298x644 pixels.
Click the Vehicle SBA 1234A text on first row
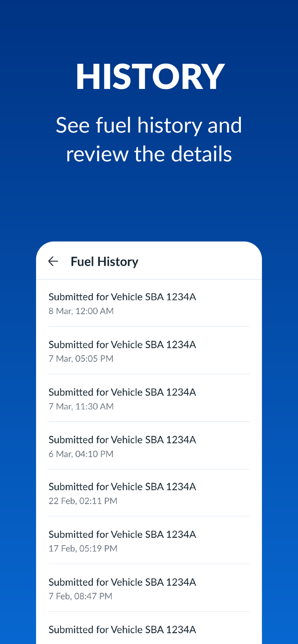coord(123,296)
